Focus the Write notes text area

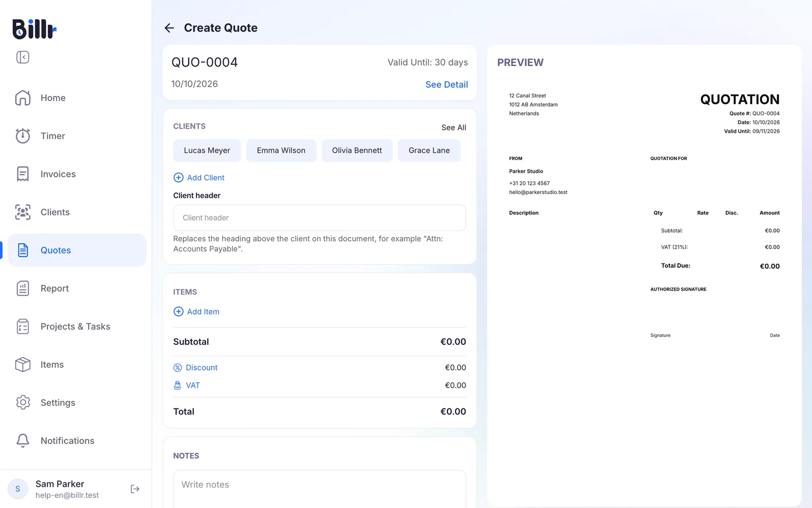click(320, 489)
